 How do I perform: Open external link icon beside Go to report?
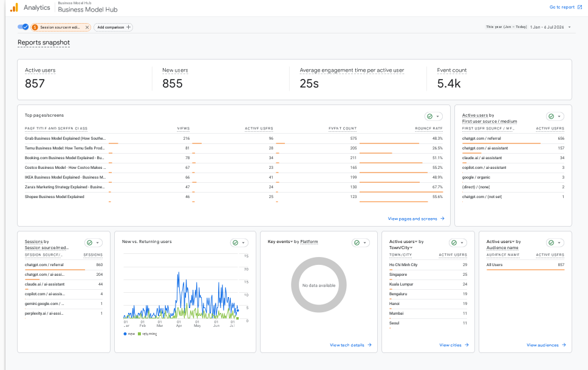point(579,7)
